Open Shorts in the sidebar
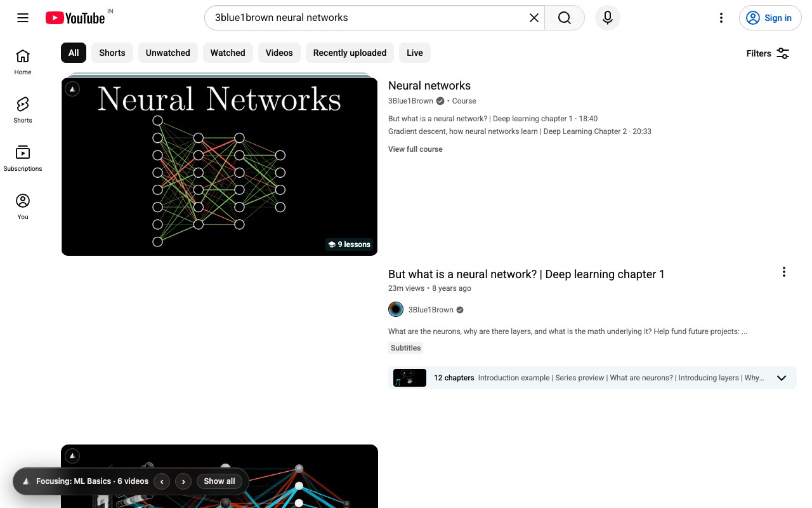This screenshot has height=508, width=812. point(23,110)
